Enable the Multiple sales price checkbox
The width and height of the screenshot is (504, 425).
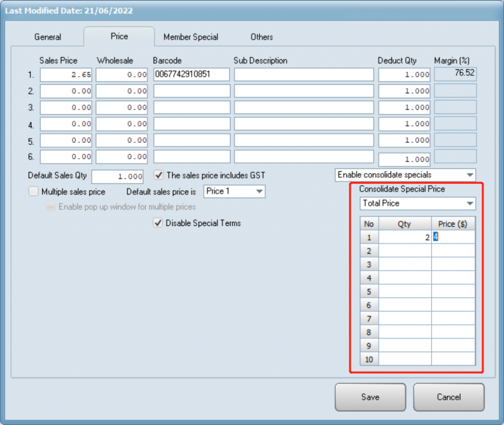coord(33,191)
